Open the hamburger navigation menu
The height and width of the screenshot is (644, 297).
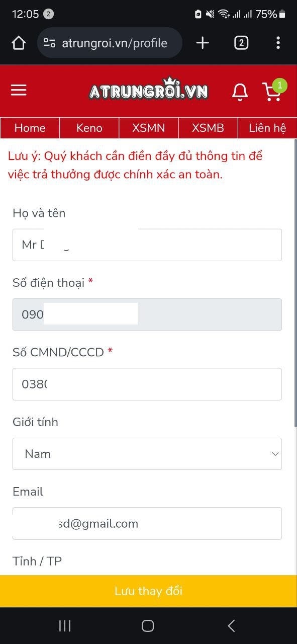tap(19, 90)
